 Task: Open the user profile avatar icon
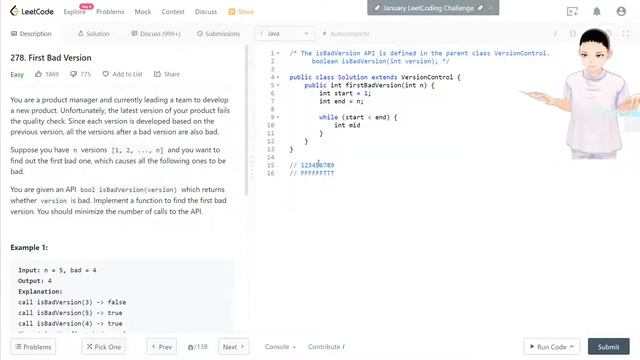[x=621, y=11]
